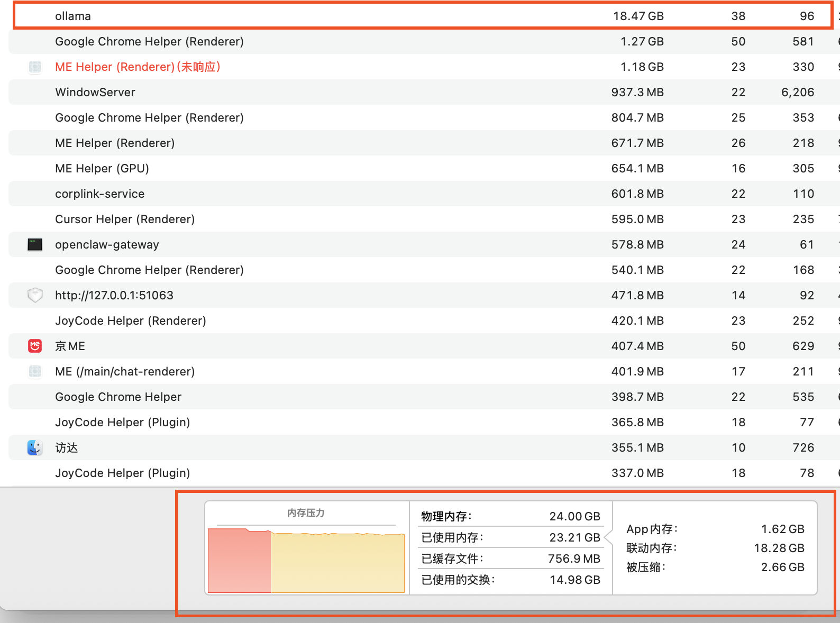Click the shield icon beside http://127.0.0.1:51063
Viewport: 840px width, 623px height.
coord(35,295)
